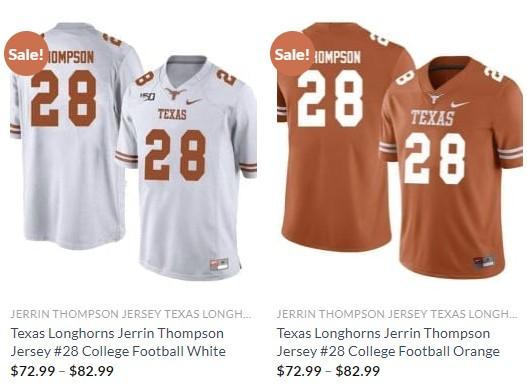Click Longhorn logo on white jersey collar
527x390 pixels.
[x=174, y=93]
